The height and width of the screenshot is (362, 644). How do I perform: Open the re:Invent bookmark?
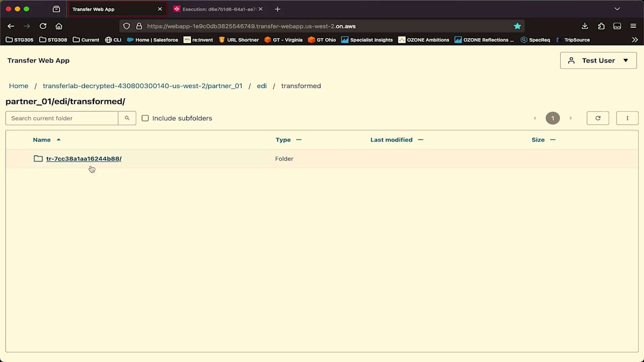[199, 40]
